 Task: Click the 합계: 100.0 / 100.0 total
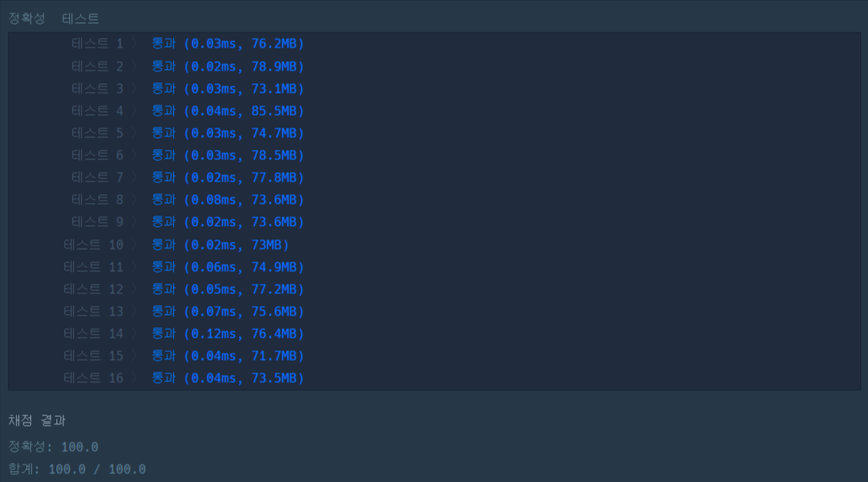click(77, 469)
